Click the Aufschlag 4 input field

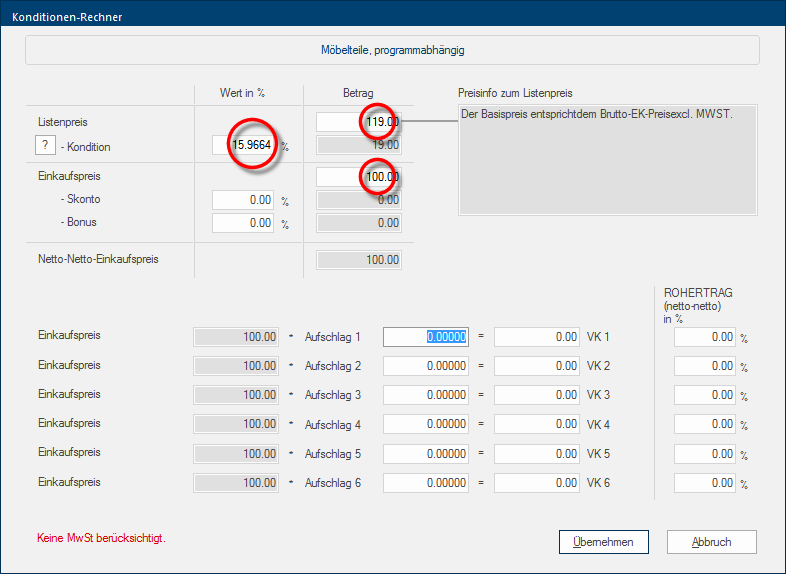click(x=426, y=425)
